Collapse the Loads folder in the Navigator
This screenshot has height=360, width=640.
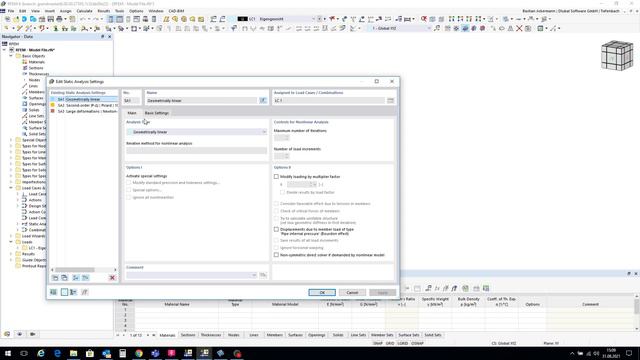tap(11, 242)
